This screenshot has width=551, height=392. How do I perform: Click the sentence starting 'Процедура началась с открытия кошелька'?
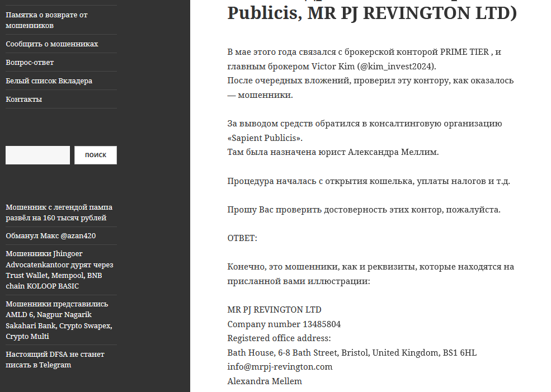pyautogui.click(x=369, y=181)
